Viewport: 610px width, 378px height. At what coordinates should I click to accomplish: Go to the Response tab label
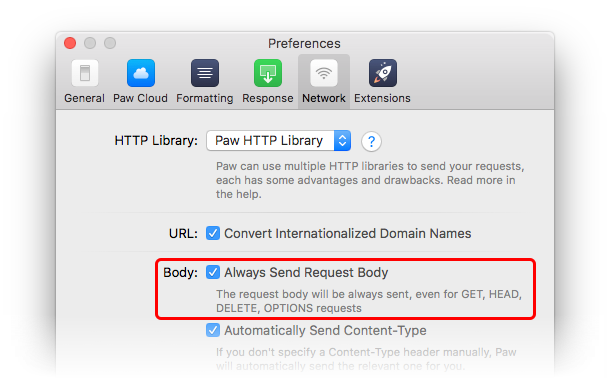(268, 98)
